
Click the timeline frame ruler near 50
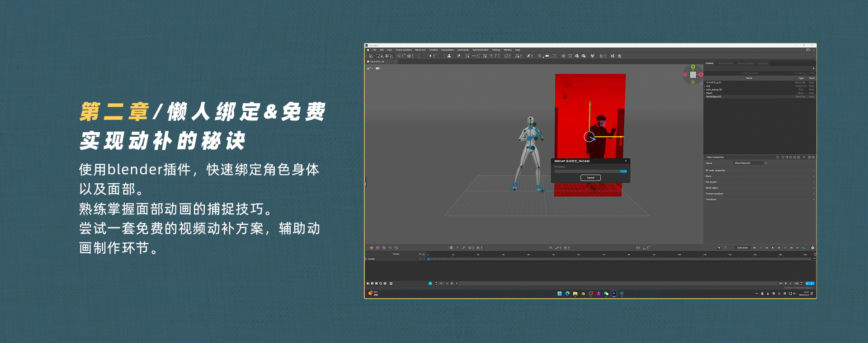pyautogui.click(x=553, y=255)
